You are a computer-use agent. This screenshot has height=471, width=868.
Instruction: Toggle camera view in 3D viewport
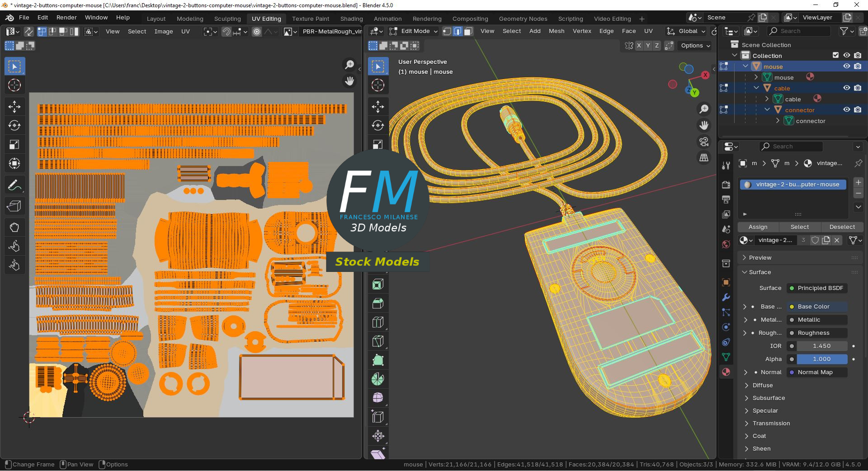click(704, 142)
